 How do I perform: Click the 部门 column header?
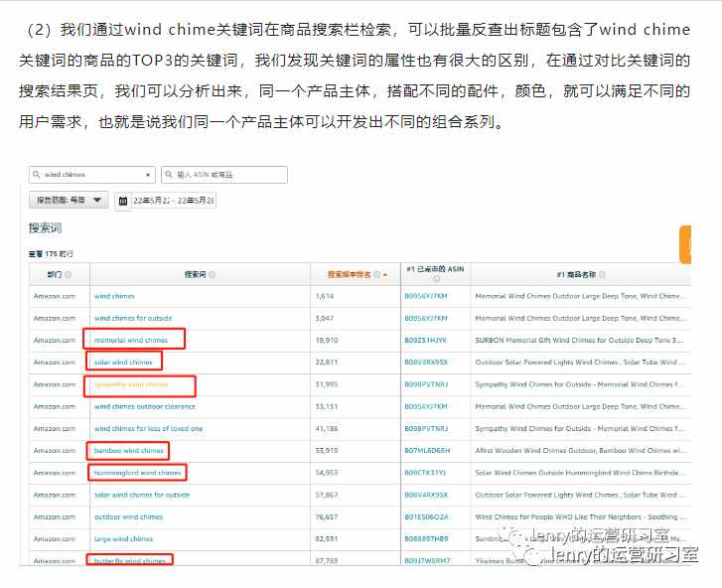tap(55, 274)
